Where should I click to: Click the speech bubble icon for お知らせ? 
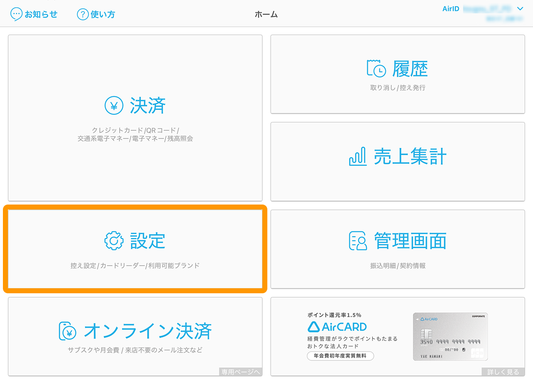[x=16, y=14]
